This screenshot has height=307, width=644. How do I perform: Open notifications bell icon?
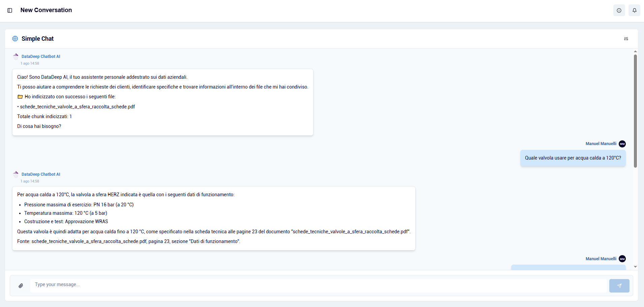(x=634, y=10)
